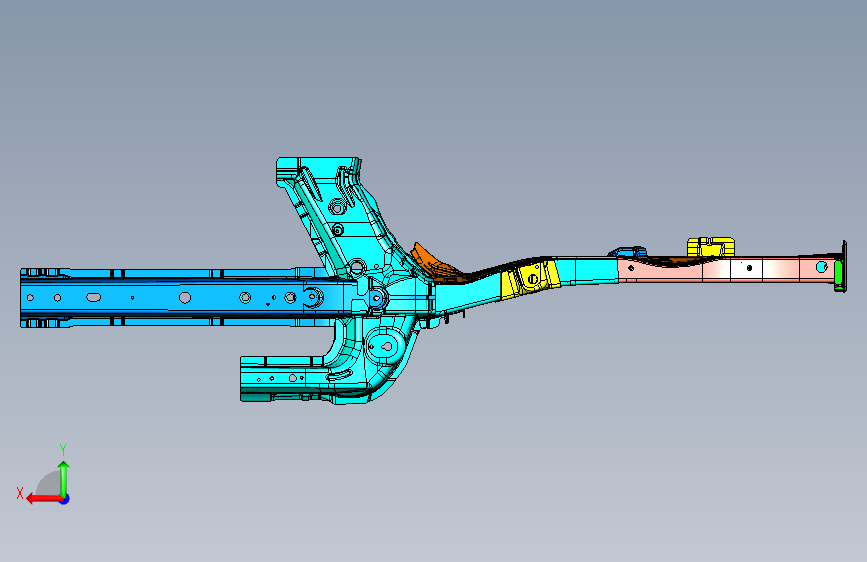The height and width of the screenshot is (562, 867).
Task: Click the green Y axis arrow of the triad
Action: (x=64, y=478)
